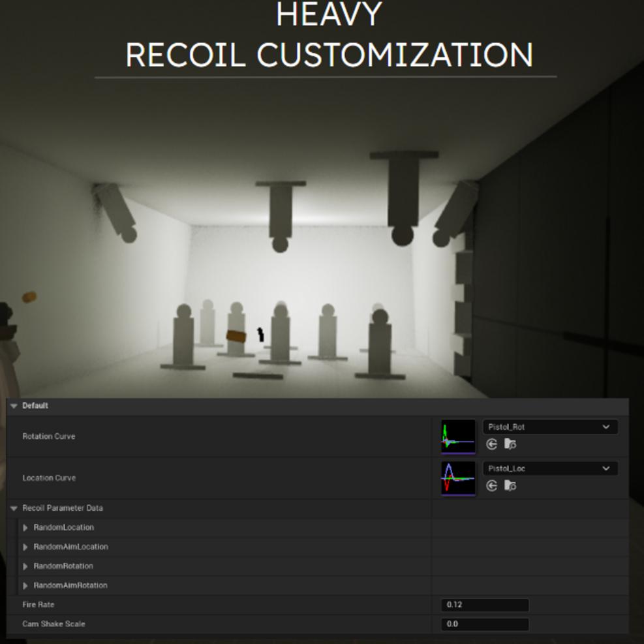Collapse Recoil Parameter Data section
The image size is (644, 644).
pos(14,508)
